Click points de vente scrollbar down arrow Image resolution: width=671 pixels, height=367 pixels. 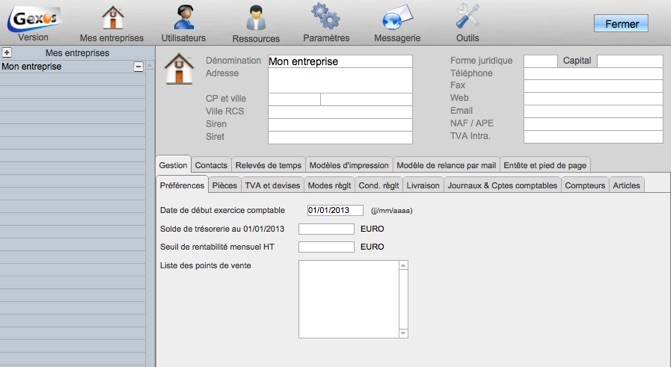pos(404,333)
